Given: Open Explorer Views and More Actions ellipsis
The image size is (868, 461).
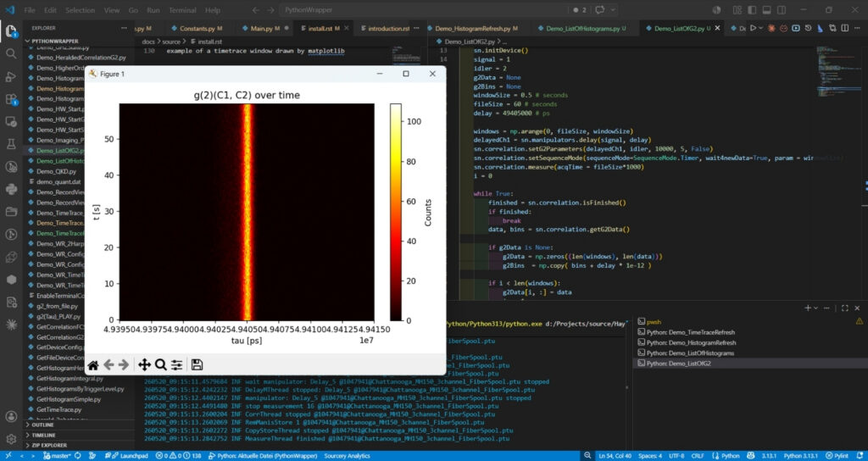Looking at the screenshot, I should (x=124, y=28).
